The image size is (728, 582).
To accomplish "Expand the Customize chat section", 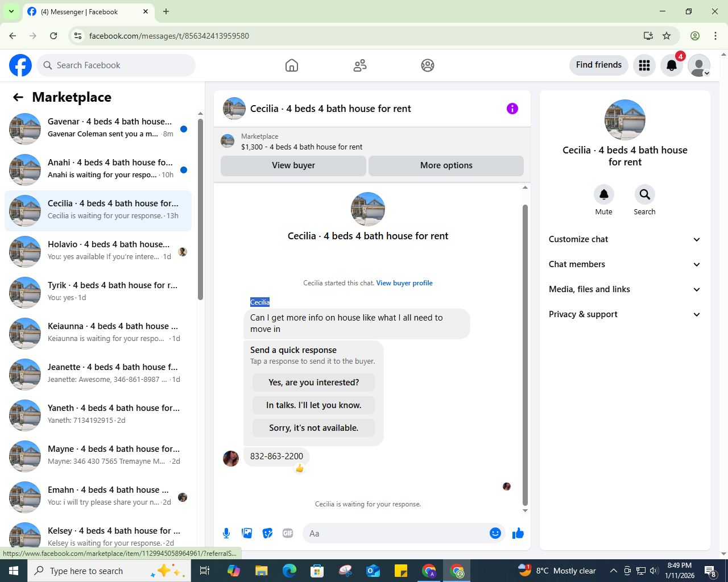I will point(625,239).
